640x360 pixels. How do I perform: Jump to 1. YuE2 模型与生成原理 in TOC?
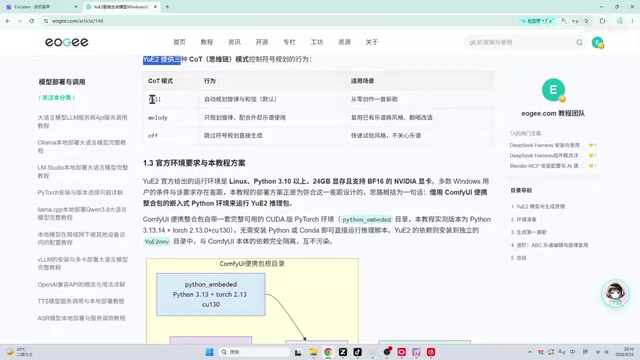[x=538, y=207]
